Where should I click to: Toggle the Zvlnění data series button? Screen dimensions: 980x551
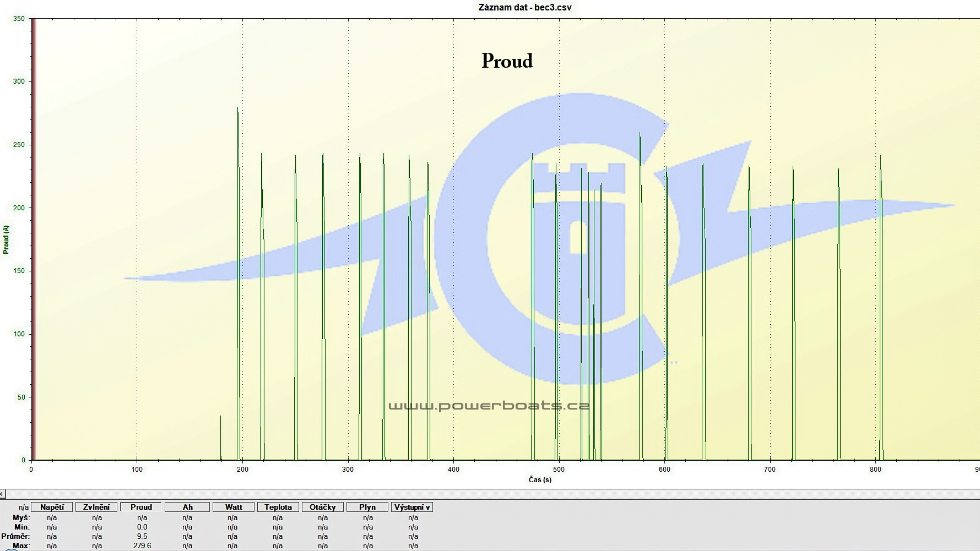point(96,507)
